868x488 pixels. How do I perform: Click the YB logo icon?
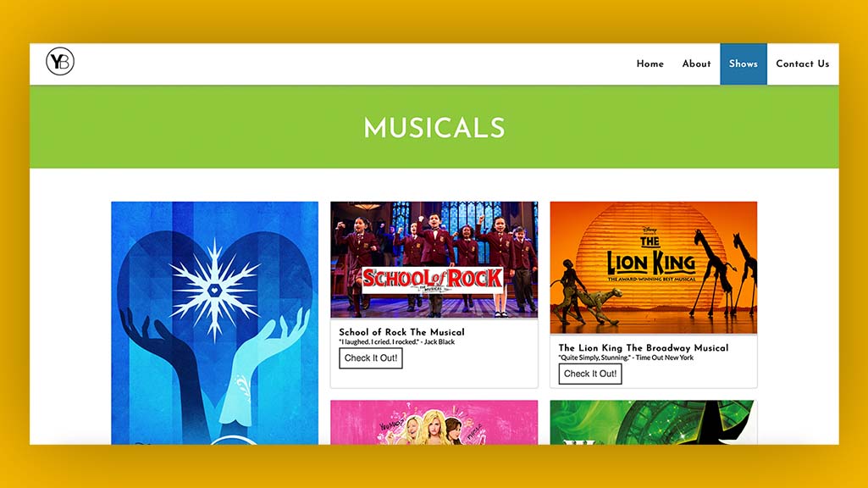(60, 62)
